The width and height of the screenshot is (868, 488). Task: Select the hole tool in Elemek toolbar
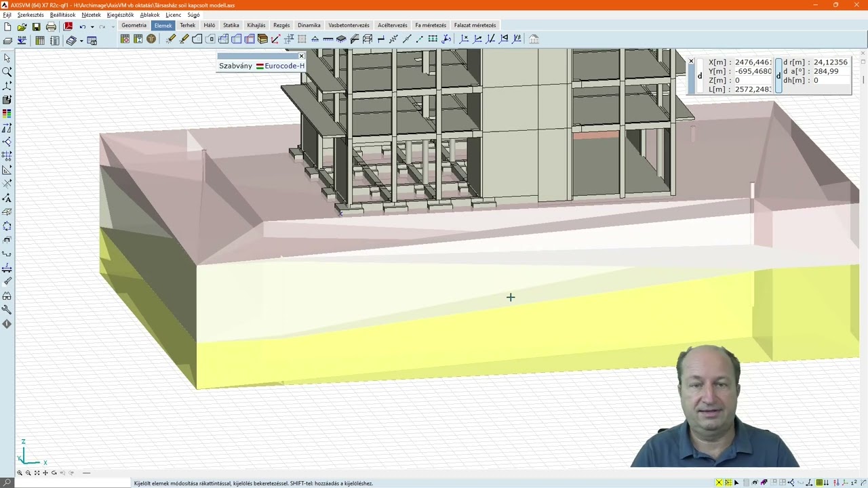[210, 39]
